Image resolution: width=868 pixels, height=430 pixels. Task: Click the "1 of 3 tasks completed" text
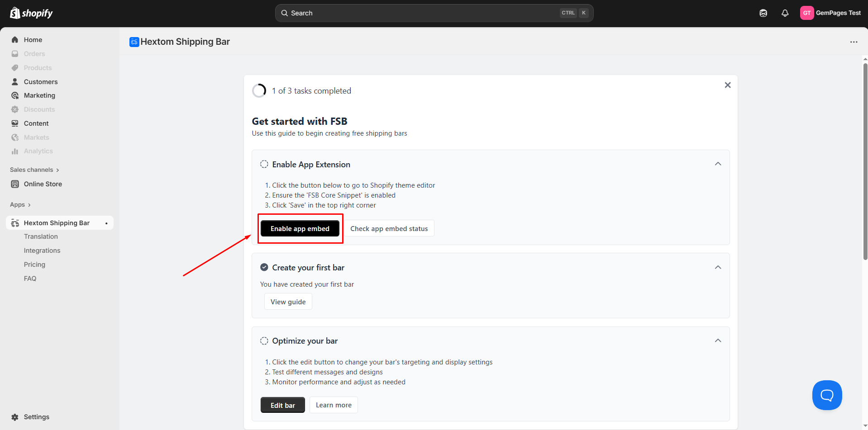pos(311,91)
